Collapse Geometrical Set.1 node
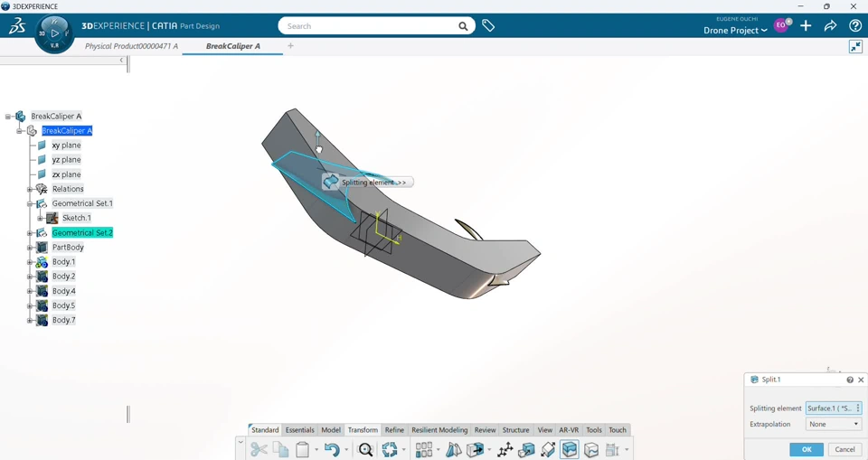 coord(30,203)
